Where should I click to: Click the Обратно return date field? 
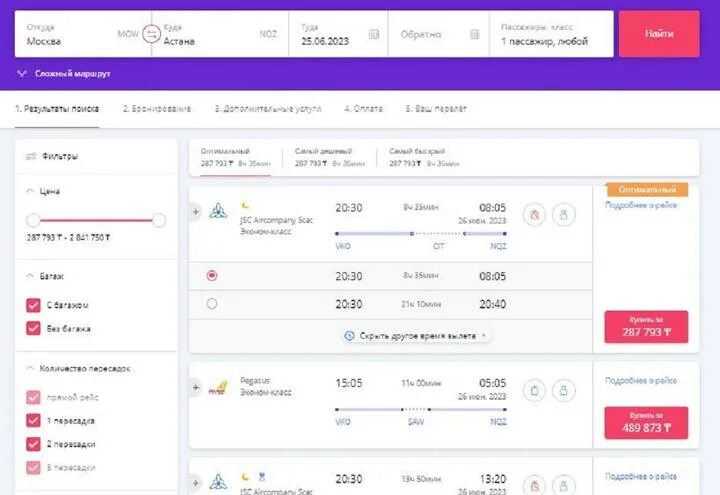click(x=439, y=34)
